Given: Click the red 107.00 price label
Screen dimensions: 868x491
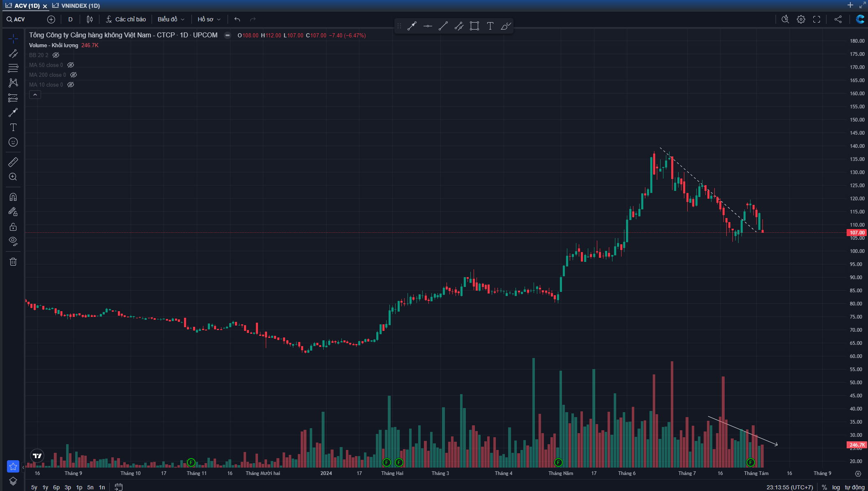Looking at the screenshot, I should point(856,233).
